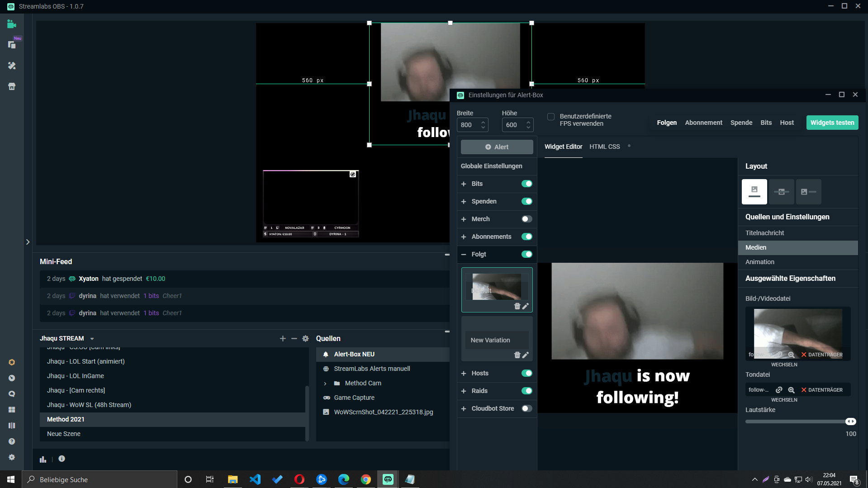
Task: Open settings gear in left sidebar
Action: (x=12, y=457)
